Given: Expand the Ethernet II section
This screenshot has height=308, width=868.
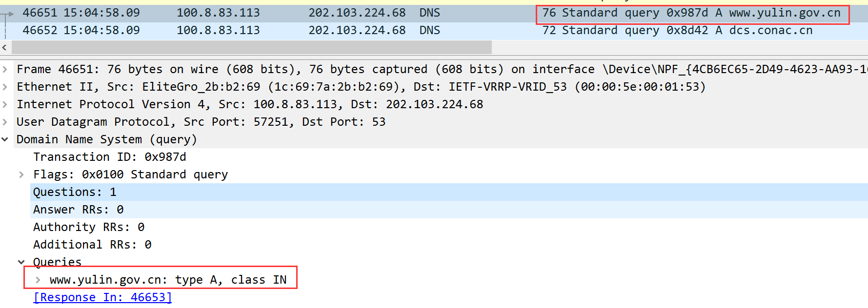Looking at the screenshot, I should 5,87.
